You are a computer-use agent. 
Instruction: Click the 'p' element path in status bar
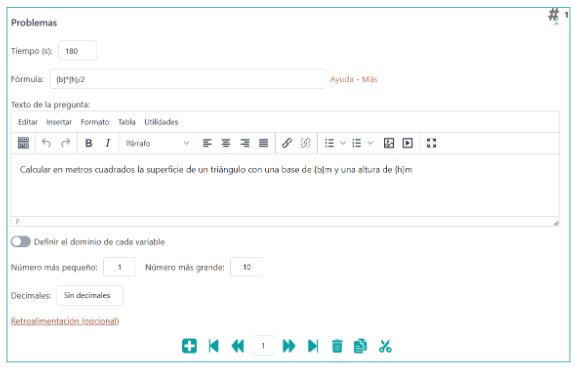coord(18,221)
